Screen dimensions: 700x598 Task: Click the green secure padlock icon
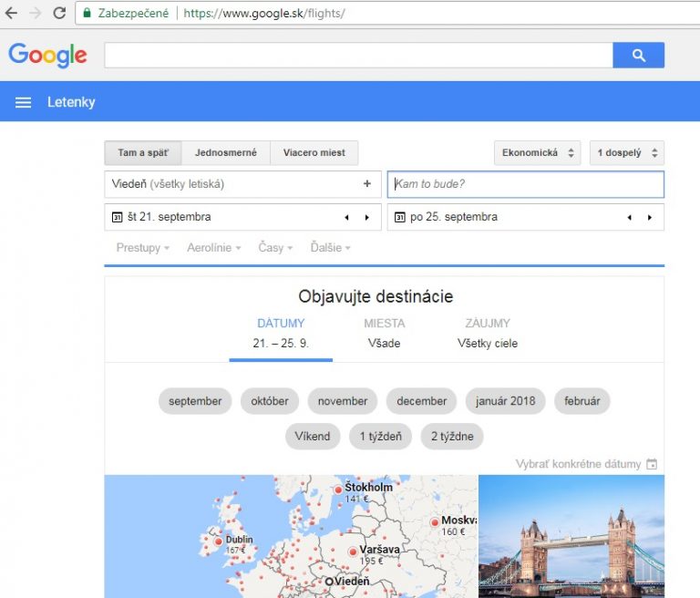click(x=87, y=13)
